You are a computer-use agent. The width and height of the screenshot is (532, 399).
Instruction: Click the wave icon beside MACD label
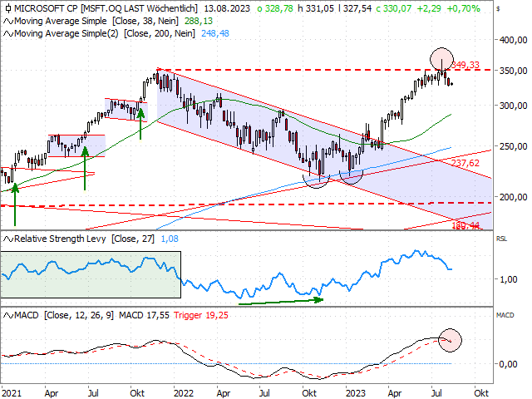tap(8, 316)
